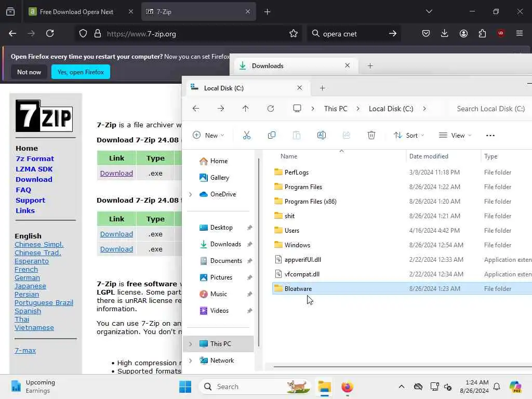Select Home in Explorer navigation pane

pos(219,161)
